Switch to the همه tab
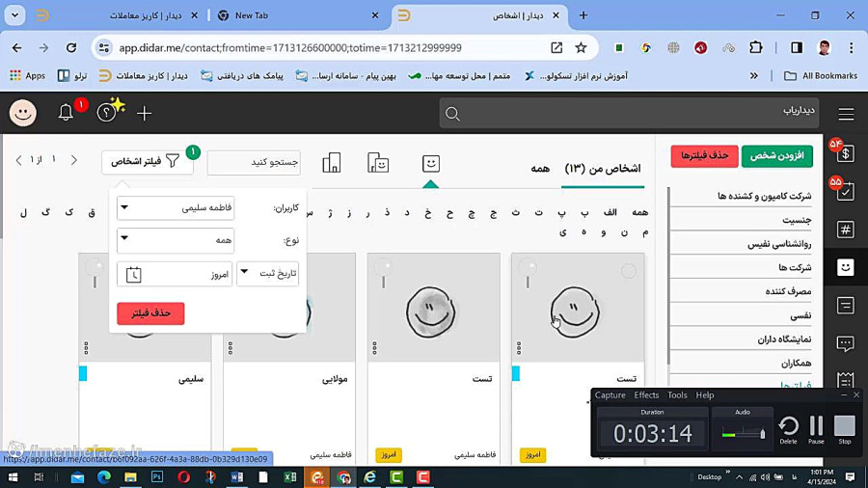868x488 pixels. [x=540, y=168]
